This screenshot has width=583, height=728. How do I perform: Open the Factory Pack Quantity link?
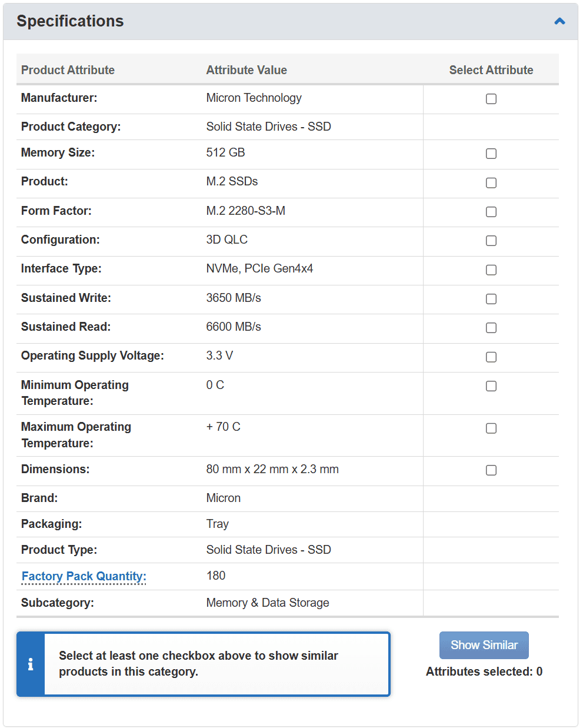click(x=84, y=576)
